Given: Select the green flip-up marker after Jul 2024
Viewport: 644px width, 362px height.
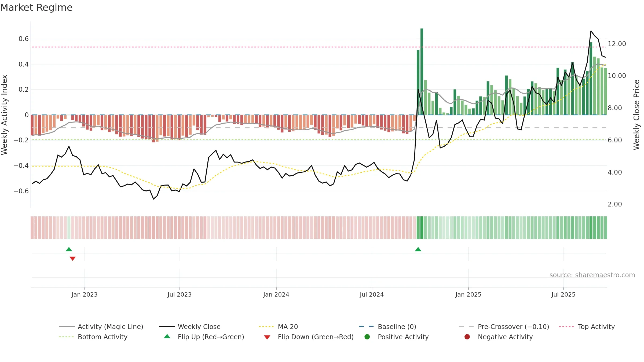Looking at the screenshot, I should (418, 249).
